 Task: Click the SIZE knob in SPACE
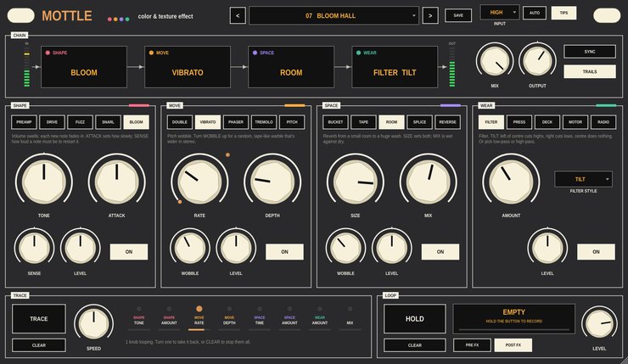(x=356, y=182)
